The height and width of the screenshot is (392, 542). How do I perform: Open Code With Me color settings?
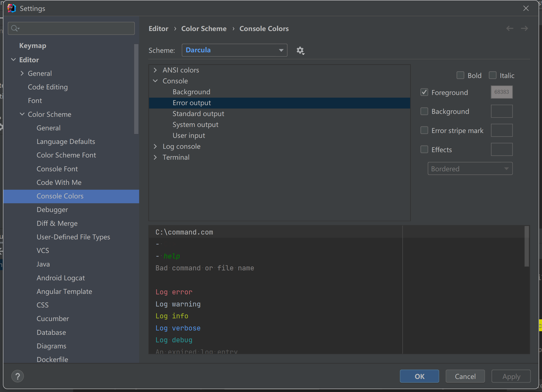59,182
